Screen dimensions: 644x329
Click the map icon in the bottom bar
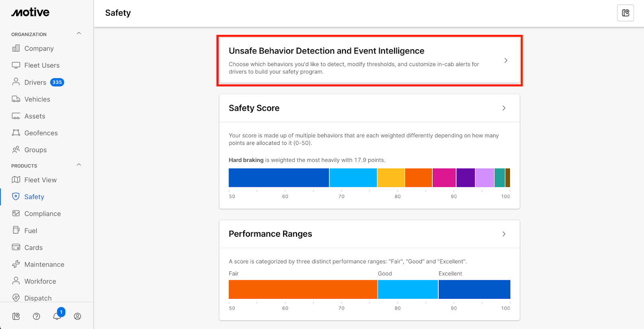(16, 317)
